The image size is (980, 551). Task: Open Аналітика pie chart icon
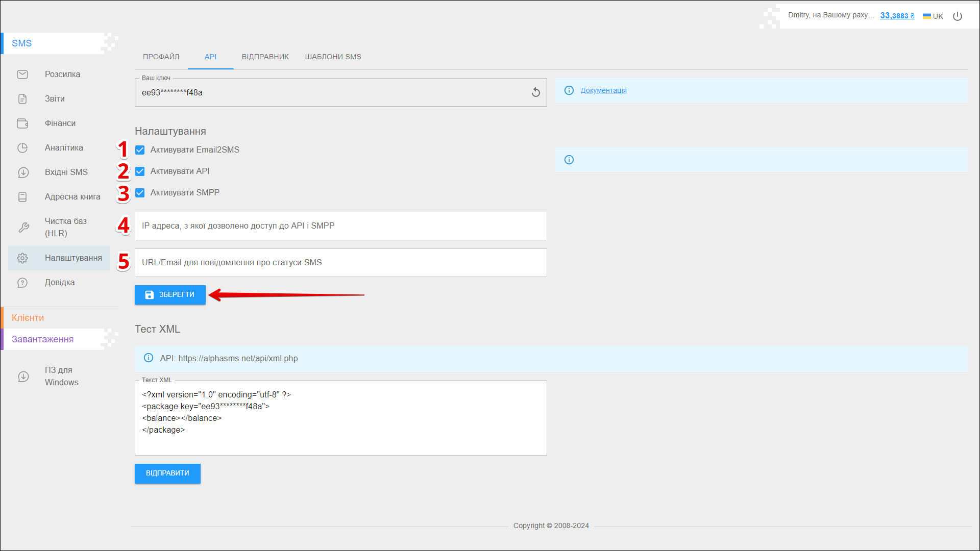pos(22,148)
